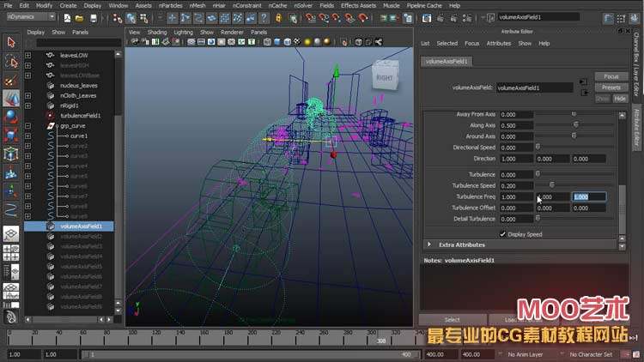This screenshot has height=362, width=644.
Task: Choose the four-pane layout icon
Action: tap(11, 251)
